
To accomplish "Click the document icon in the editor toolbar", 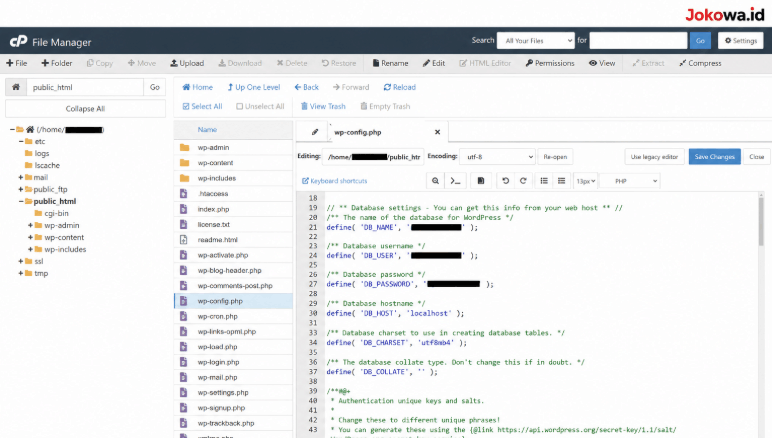I will click(x=481, y=181).
